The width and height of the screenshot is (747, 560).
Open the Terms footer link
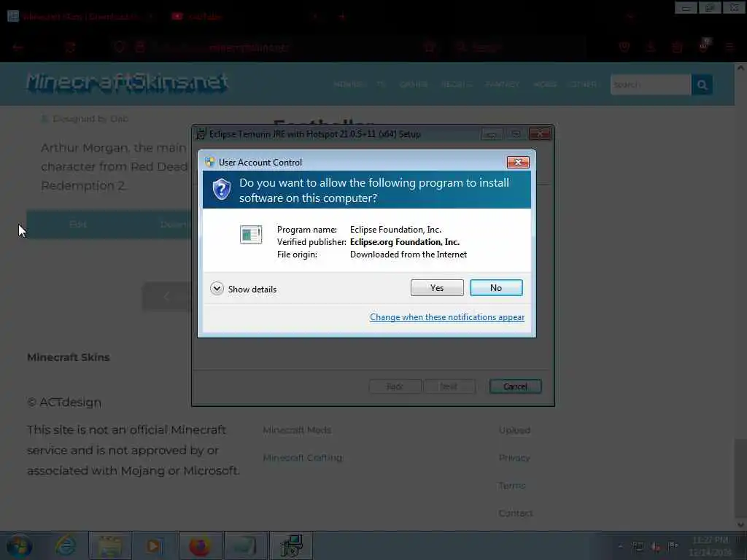pyautogui.click(x=512, y=485)
